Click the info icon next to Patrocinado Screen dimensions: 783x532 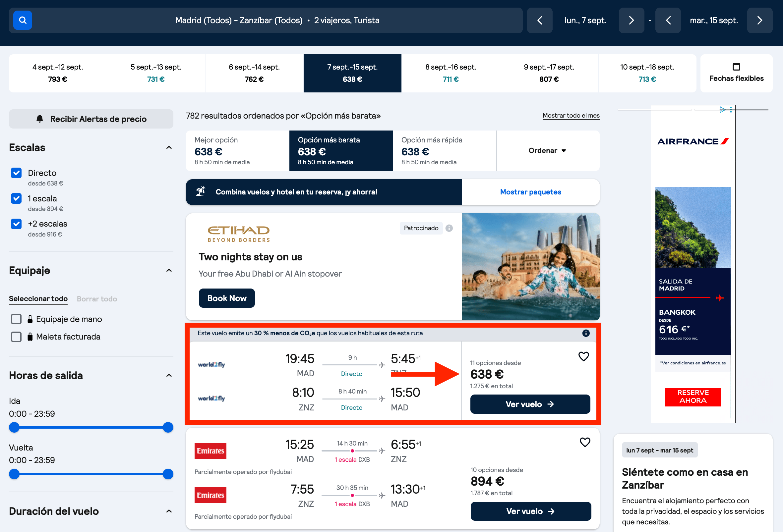click(x=449, y=228)
